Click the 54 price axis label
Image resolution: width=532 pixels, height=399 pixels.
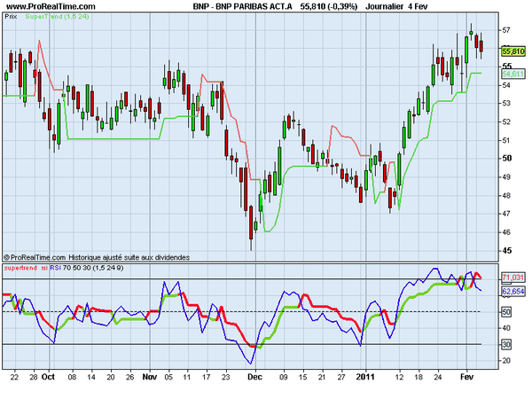(506, 85)
